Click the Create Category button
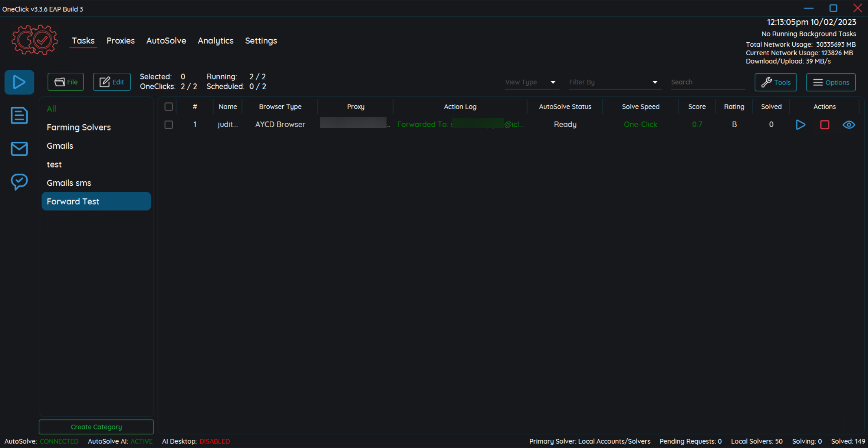Screen dimensions: 868x448 (x=96, y=427)
